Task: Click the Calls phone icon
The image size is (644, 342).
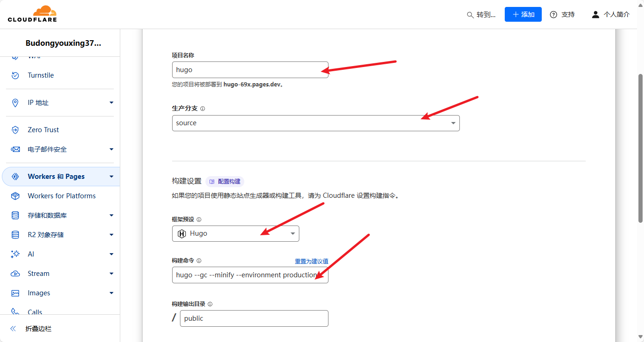Action: 15,312
